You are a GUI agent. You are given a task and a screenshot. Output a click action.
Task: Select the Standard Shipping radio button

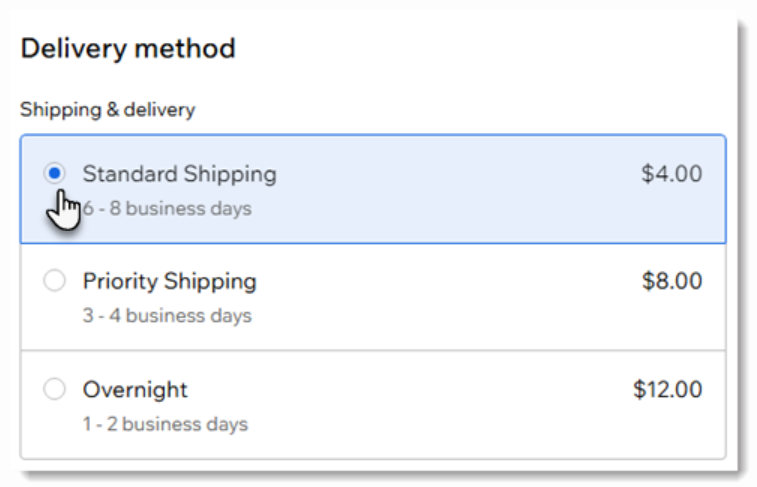coord(55,174)
